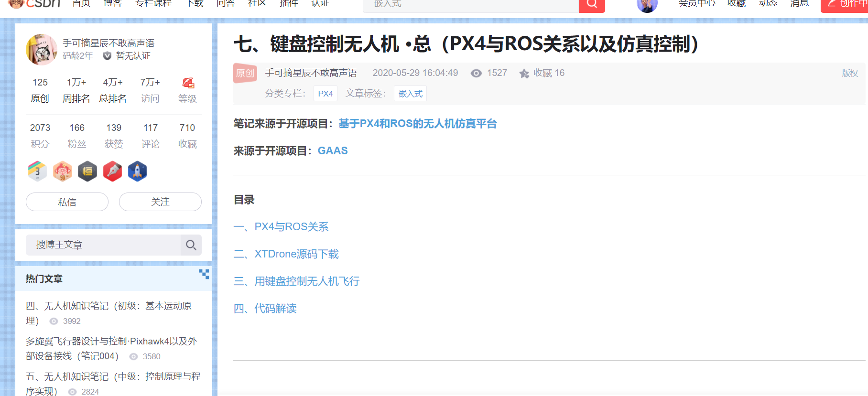The height and width of the screenshot is (396, 868).
Task: Click the 710 收藏 stat
Action: (x=187, y=136)
